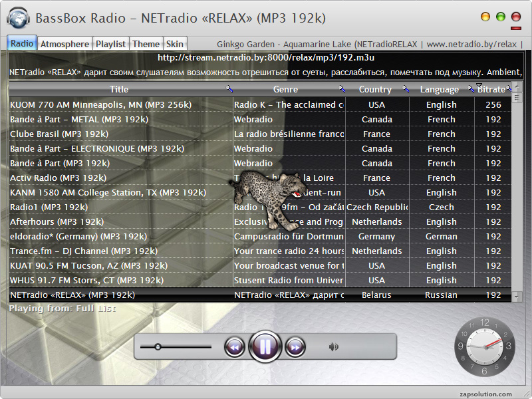Click the 'Playing from: Full List' status text
Screen dimensions: 532x399
coord(63,309)
